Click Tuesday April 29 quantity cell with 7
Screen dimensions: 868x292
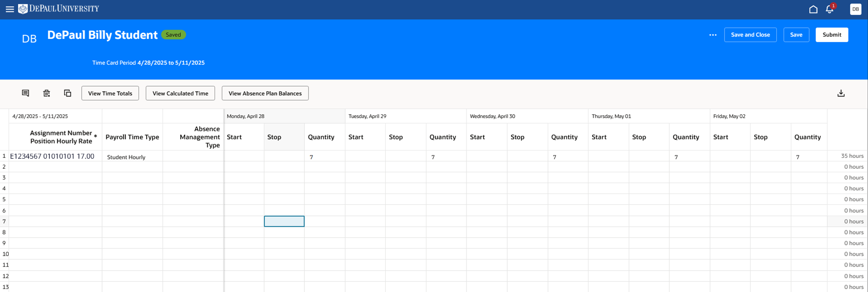(x=446, y=156)
